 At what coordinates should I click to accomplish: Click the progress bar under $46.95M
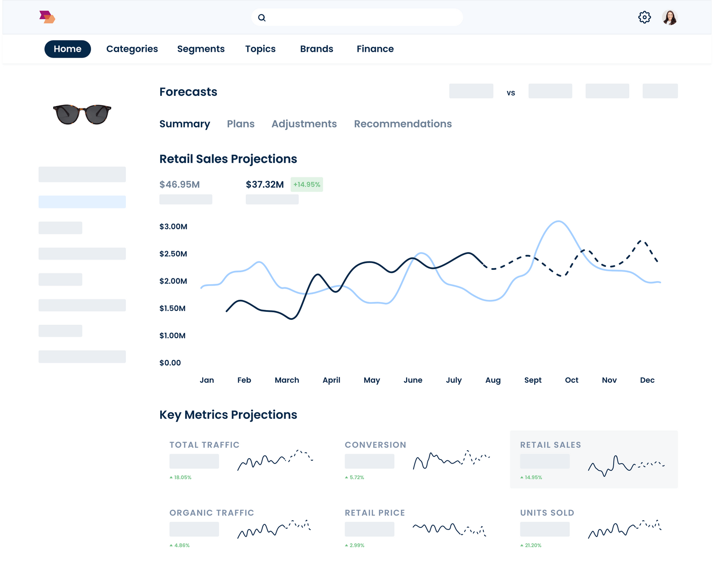tap(186, 199)
